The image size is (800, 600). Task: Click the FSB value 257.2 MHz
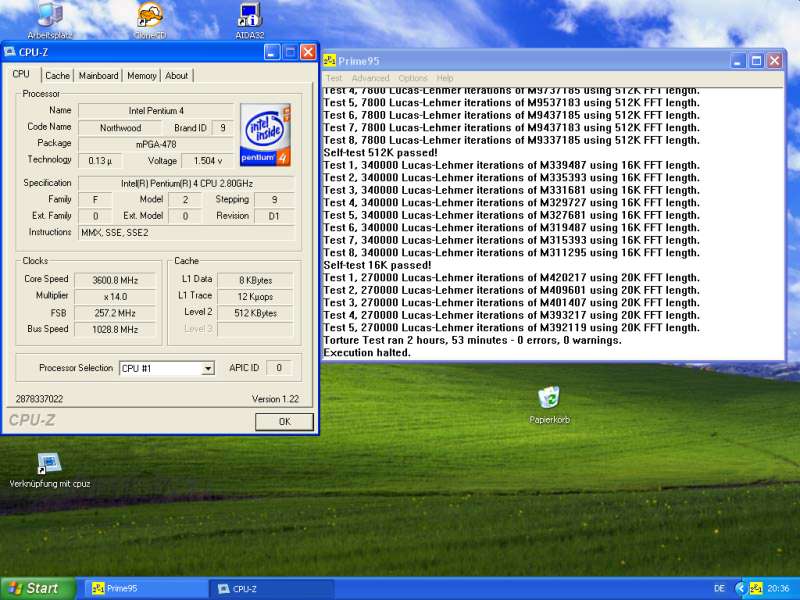click(115, 313)
